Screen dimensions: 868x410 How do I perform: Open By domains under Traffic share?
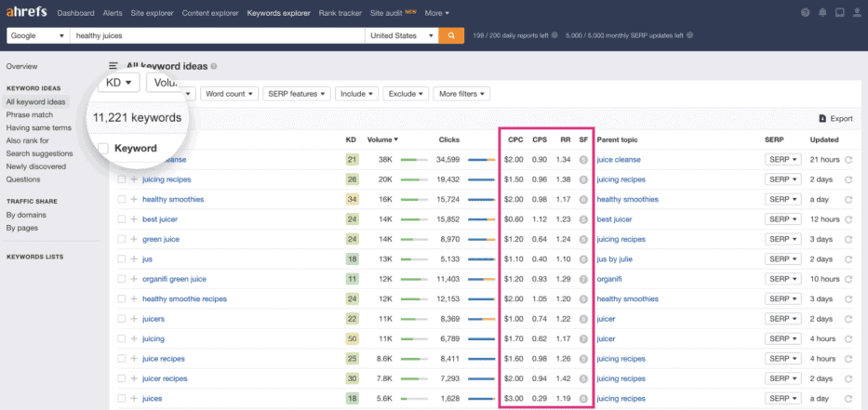pyautogui.click(x=26, y=215)
